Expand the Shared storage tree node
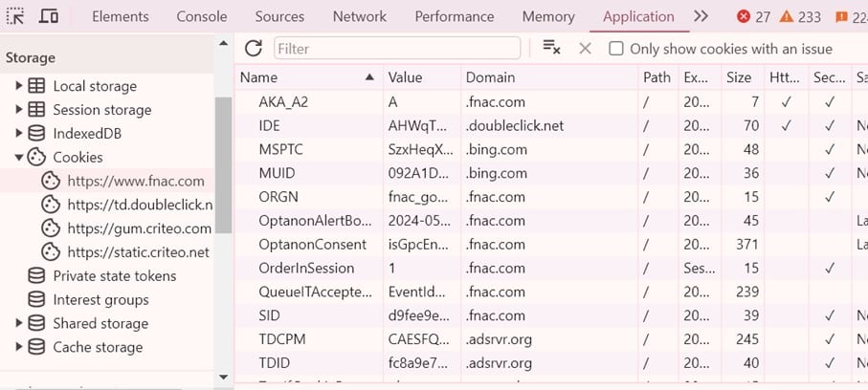Viewport: 868px width, 390px height. [x=19, y=323]
